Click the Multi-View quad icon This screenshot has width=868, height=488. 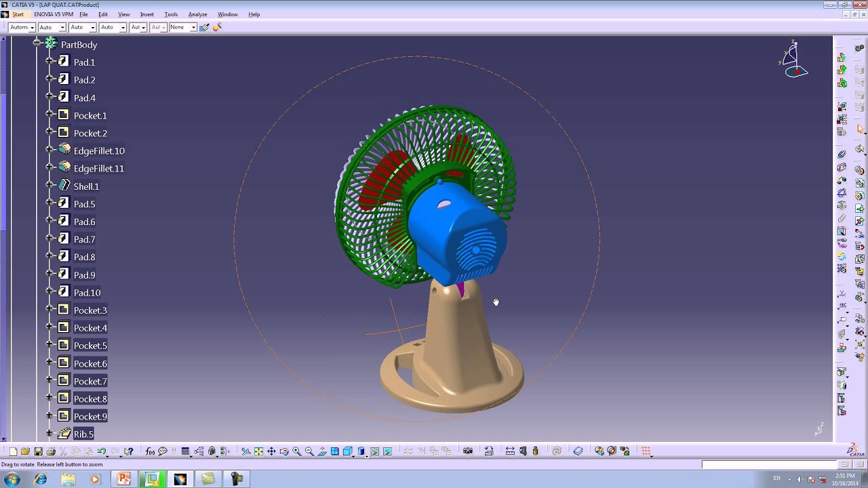pos(335,451)
